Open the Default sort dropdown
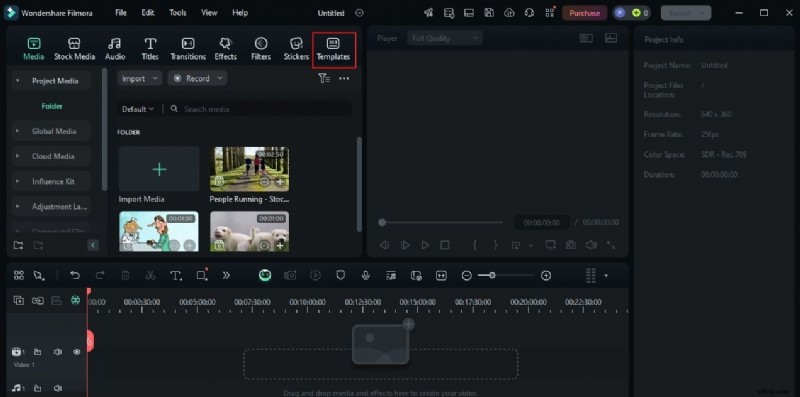The width and height of the screenshot is (800, 397). pyautogui.click(x=138, y=109)
